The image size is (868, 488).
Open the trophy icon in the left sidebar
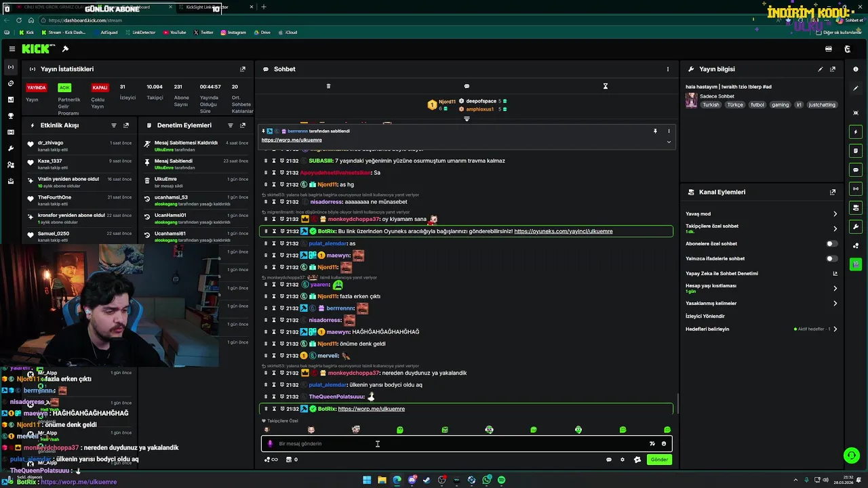pos(10,116)
